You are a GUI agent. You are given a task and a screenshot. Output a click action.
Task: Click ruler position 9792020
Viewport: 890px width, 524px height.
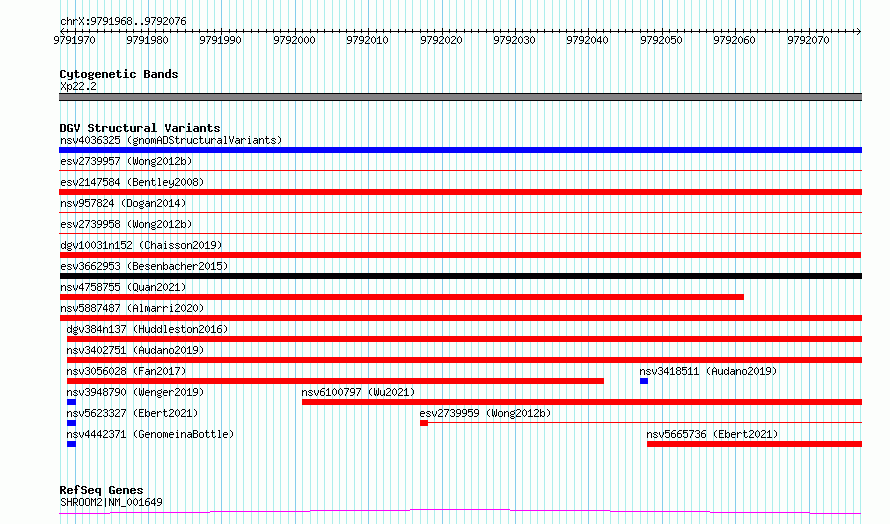click(x=441, y=40)
